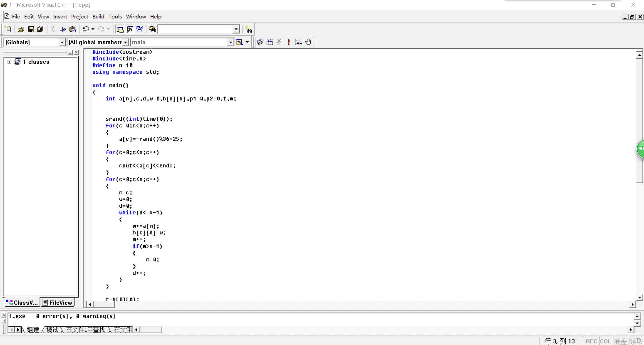Open a file with folder icon
This screenshot has width=644, height=345.
[21, 29]
